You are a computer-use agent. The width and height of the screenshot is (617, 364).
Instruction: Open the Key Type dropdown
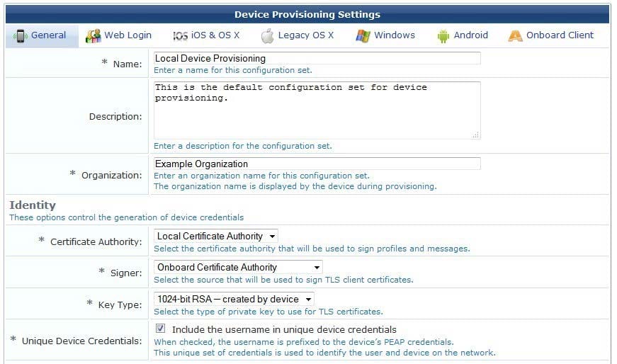tap(234, 299)
